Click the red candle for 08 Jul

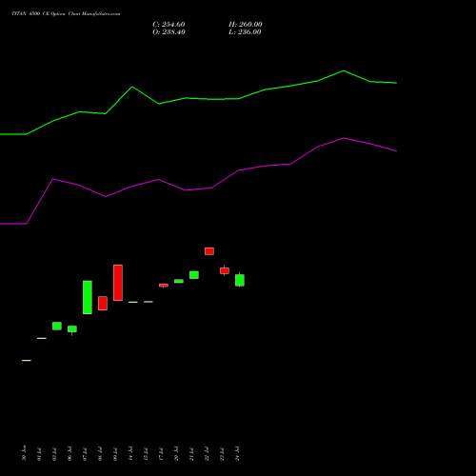pyautogui.click(x=103, y=304)
